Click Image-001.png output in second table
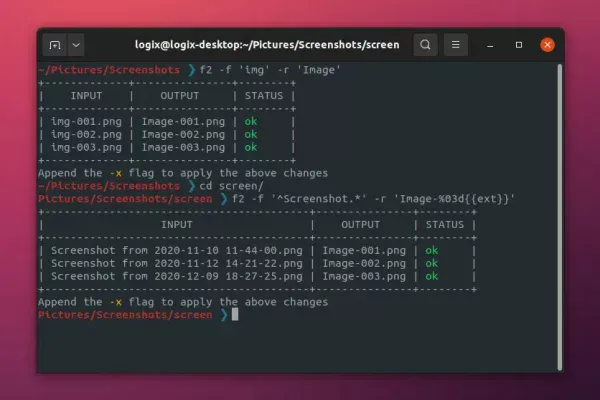 364,251
